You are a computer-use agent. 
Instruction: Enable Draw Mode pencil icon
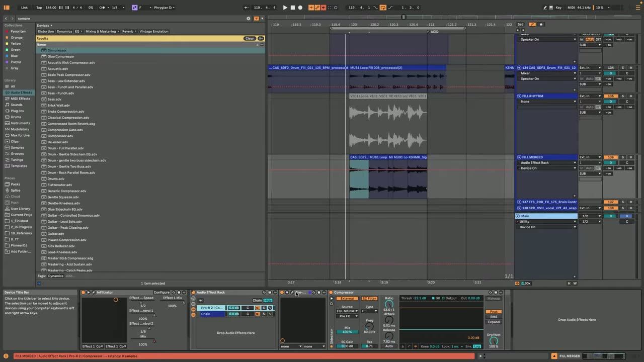pyautogui.click(x=545, y=8)
